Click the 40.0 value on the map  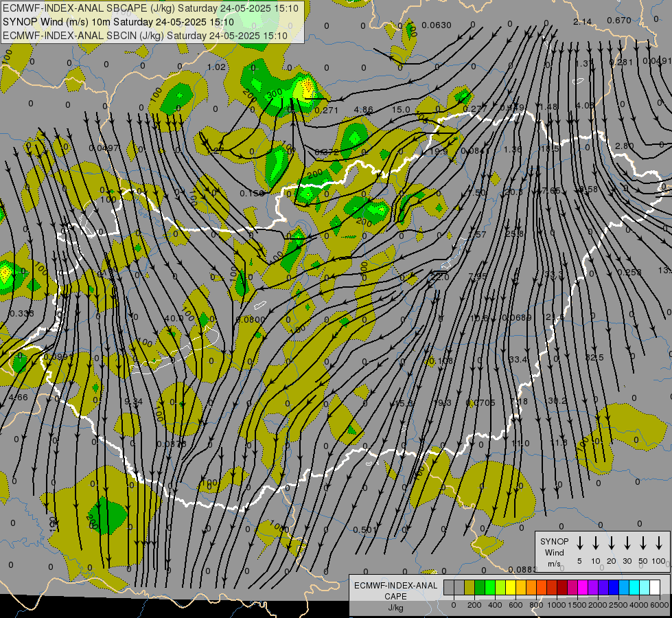pyautogui.click(x=174, y=318)
